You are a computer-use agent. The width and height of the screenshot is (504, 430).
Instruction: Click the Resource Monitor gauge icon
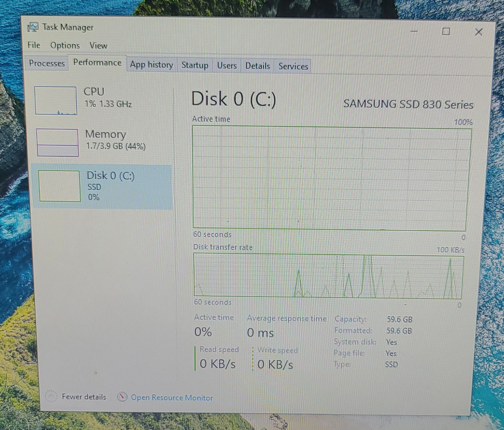pos(122,397)
